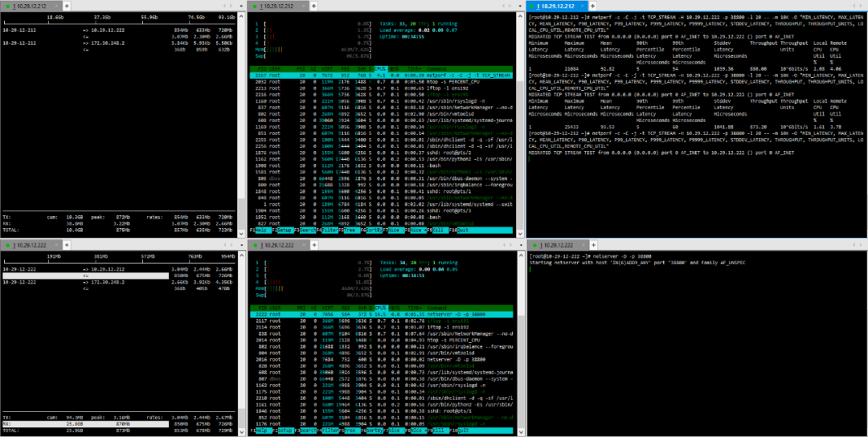The height and width of the screenshot is (437, 868).
Task: Select the vmtoolsd row PID 802
Action: click(x=382, y=112)
